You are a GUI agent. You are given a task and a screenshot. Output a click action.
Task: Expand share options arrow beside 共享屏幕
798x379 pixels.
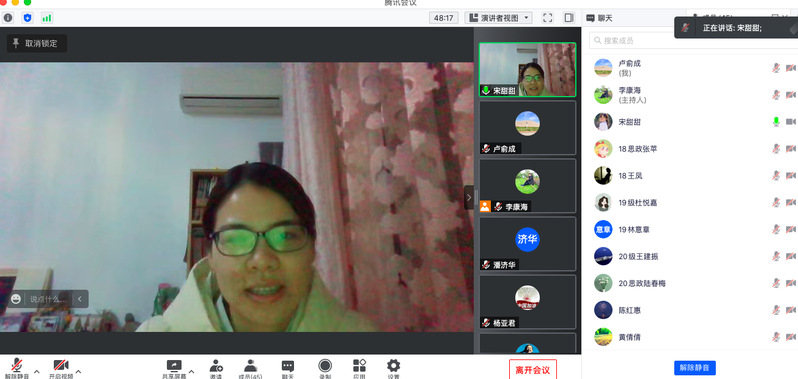pyautogui.click(x=191, y=371)
